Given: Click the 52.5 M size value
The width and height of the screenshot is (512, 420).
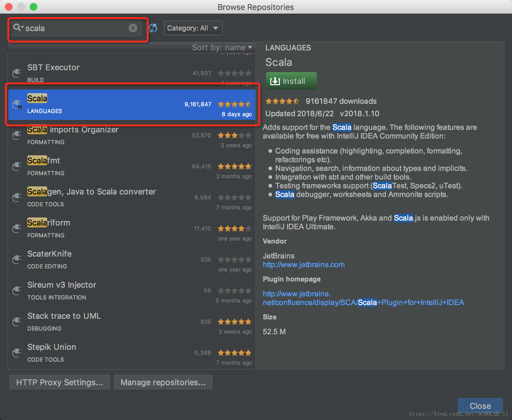Looking at the screenshot, I should coord(274,331).
